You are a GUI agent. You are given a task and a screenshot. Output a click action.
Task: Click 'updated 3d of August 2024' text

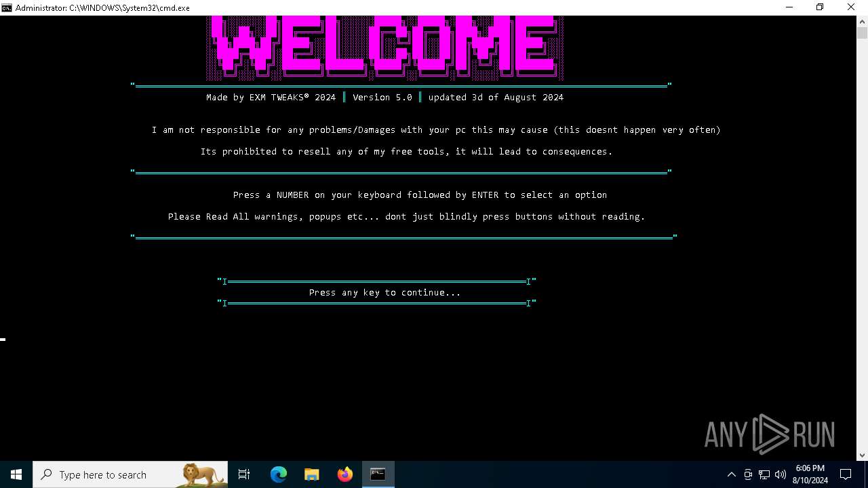click(x=496, y=97)
